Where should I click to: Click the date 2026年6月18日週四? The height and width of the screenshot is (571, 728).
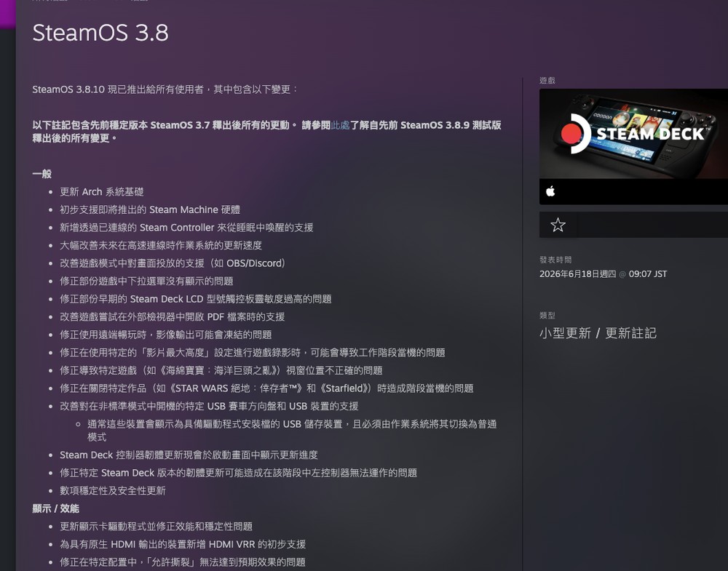[x=577, y=274]
